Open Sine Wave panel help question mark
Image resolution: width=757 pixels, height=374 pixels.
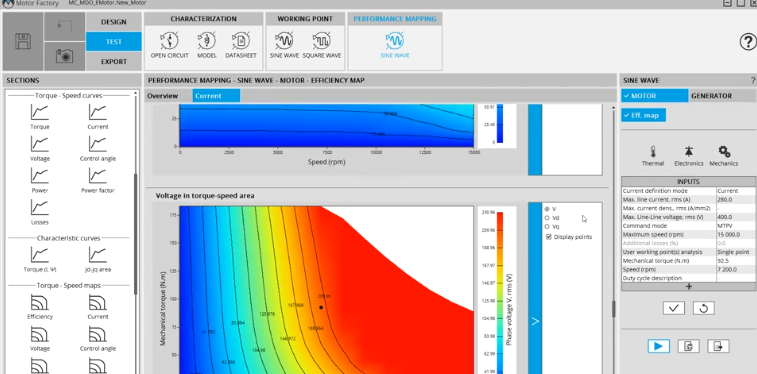point(753,81)
